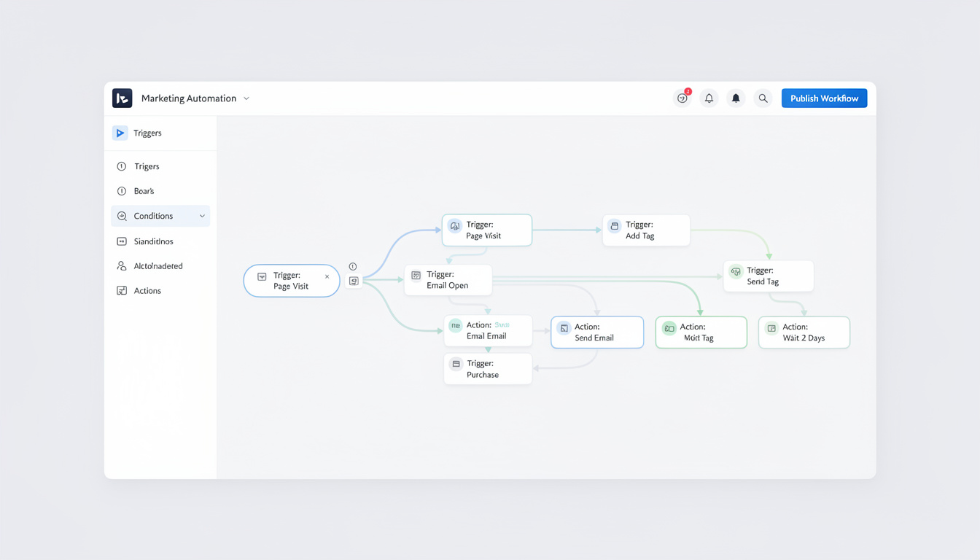Select the Action: Emal Email node
The width and height of the screenshot is (980, 560).
pyautogui.click(x=488, y=331)
